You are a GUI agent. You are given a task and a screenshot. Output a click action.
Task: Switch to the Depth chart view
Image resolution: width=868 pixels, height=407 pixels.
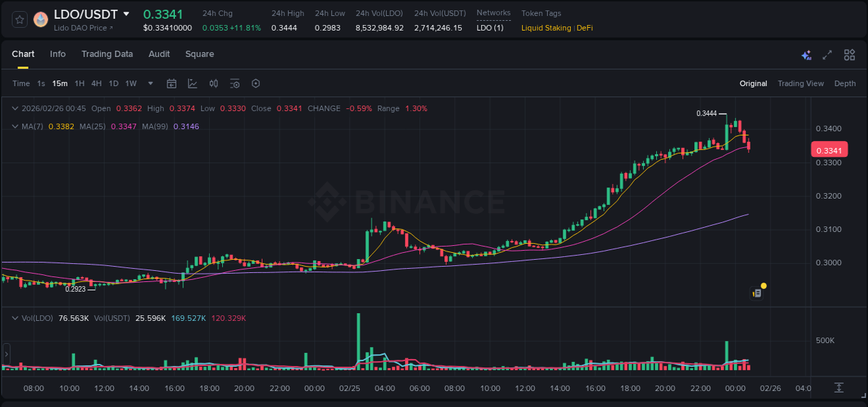click(845, 83)
